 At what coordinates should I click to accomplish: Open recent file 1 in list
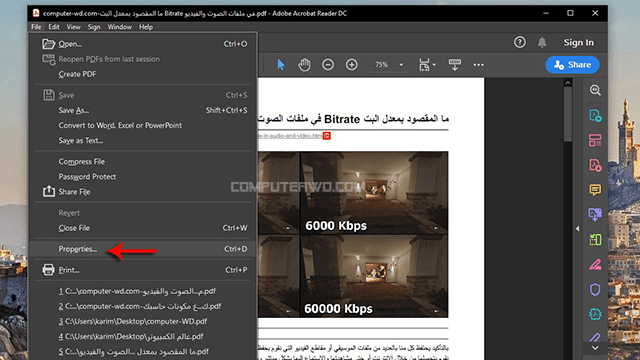pos(143,291)
